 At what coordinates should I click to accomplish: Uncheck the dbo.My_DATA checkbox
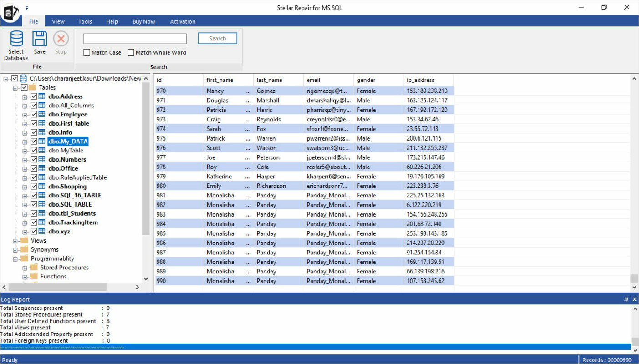coord(34,142)
